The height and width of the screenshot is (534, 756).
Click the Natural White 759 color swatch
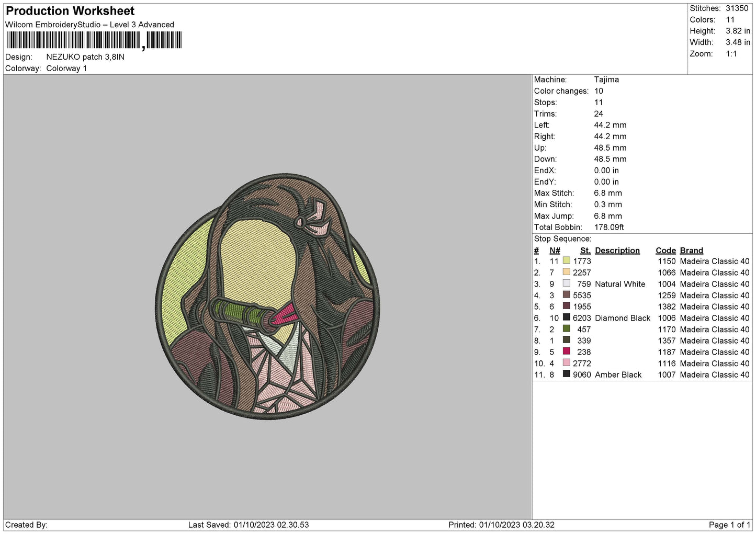(x=566, y=283)
